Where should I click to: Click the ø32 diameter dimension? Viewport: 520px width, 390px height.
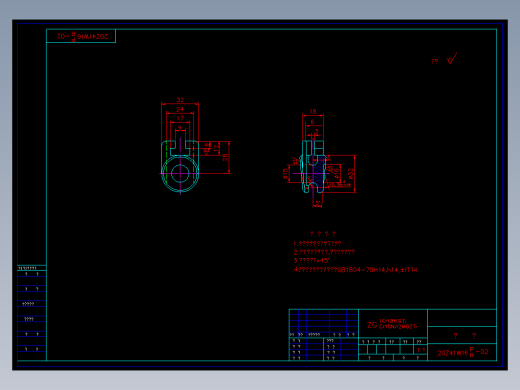tap(350, 174)
